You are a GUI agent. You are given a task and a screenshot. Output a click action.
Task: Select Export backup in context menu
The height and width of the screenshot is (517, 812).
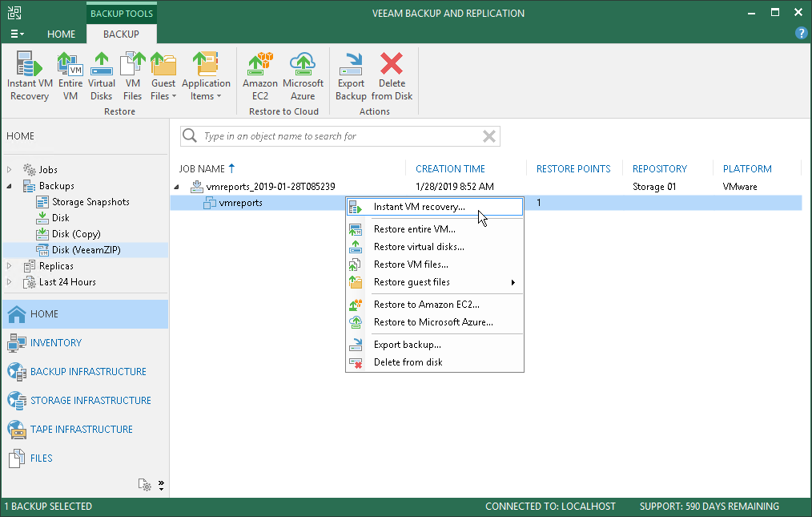point(407,345)
